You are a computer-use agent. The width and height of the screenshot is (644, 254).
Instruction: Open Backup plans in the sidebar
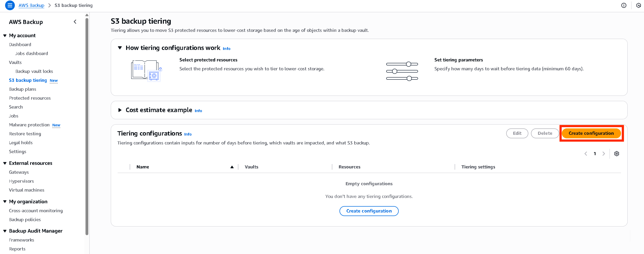(22, 89)
